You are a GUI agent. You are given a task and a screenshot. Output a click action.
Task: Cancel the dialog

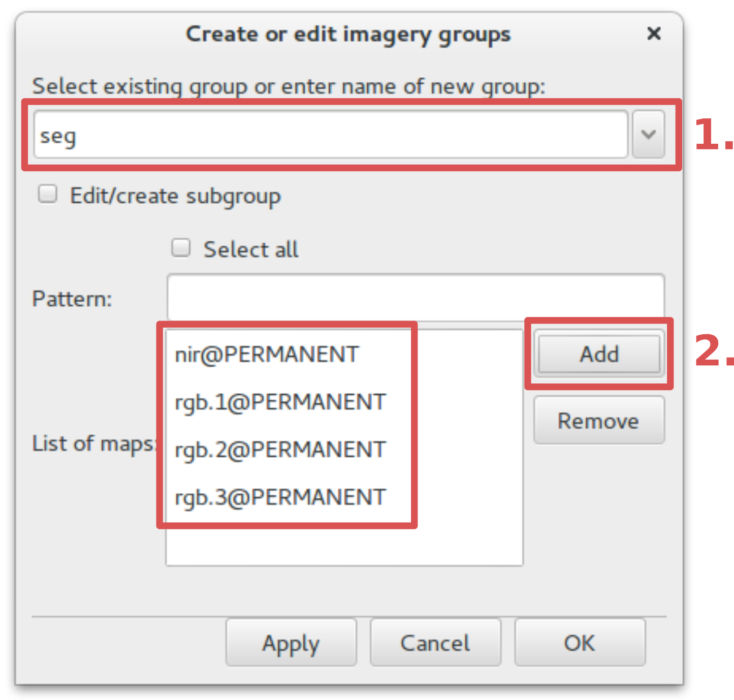(435, 643)
